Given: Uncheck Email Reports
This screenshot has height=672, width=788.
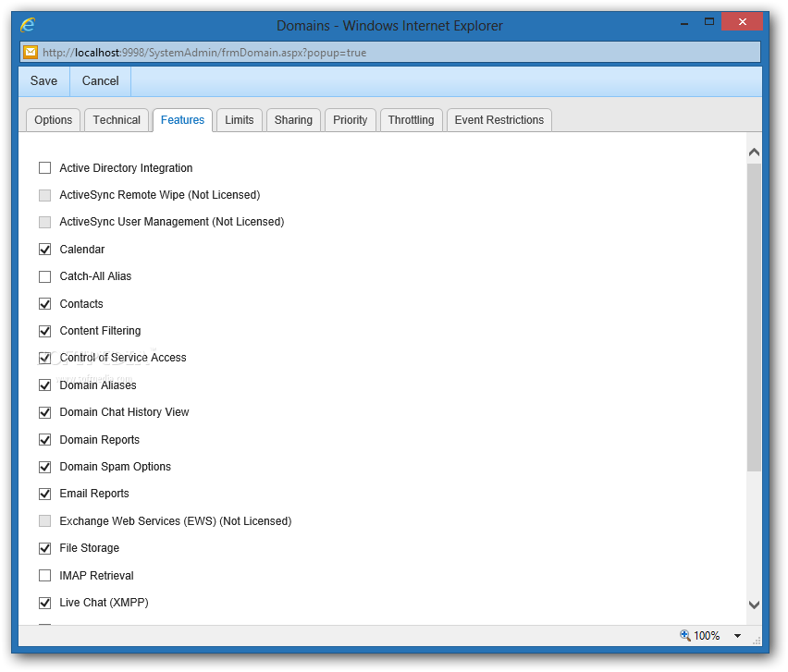Looking at the screenshot, I should pos(44,494).
